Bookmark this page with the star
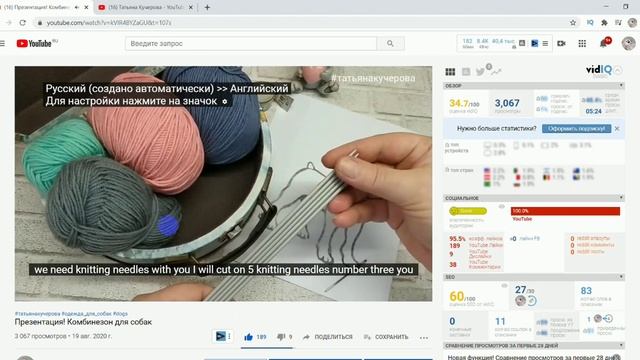This screenshot has width=640, height=360. (573, 23)
